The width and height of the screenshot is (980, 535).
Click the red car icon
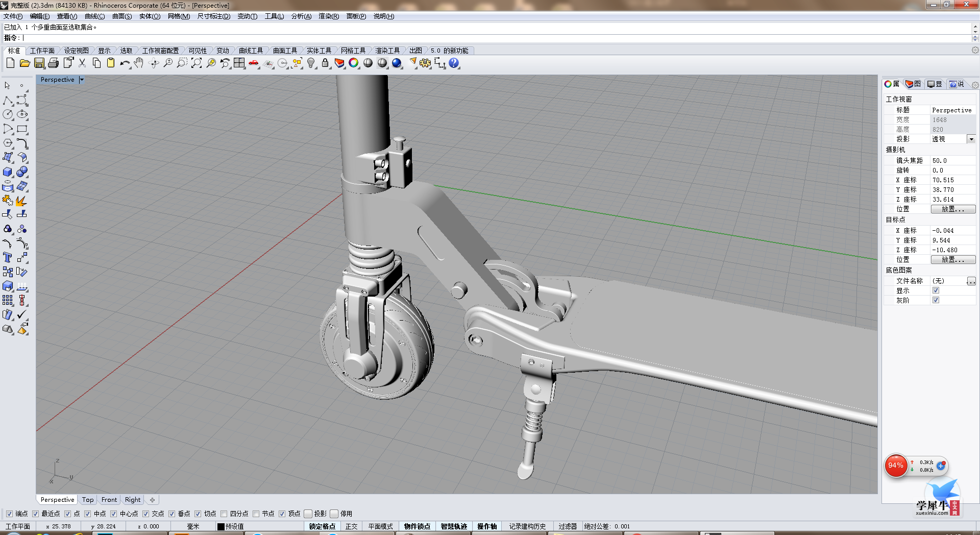[254, 63]
